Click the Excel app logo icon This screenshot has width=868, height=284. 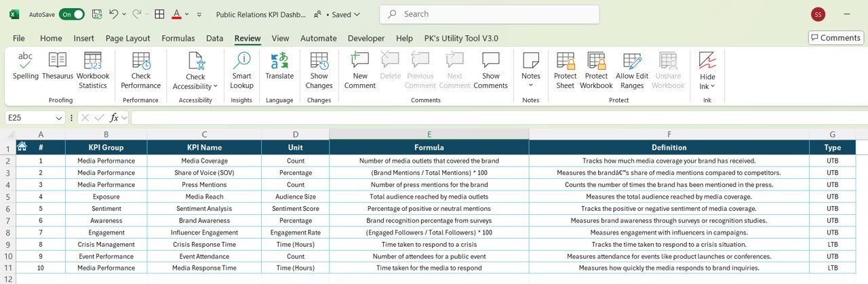click(14, 14)
